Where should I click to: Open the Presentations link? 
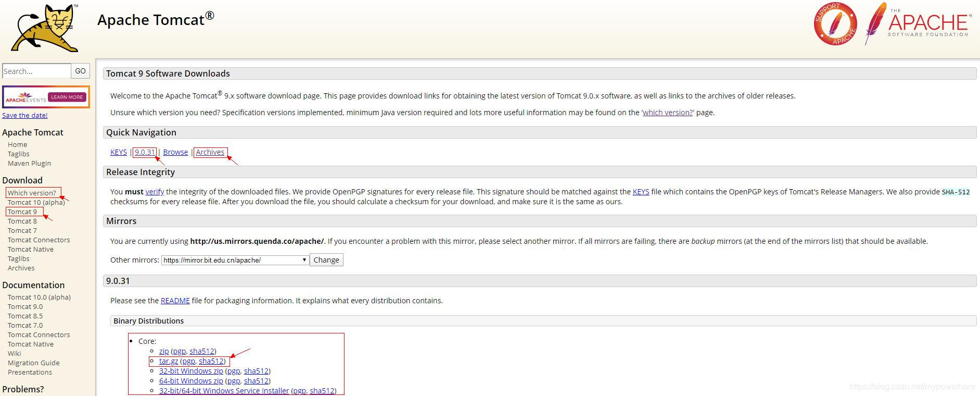(30, 372)
